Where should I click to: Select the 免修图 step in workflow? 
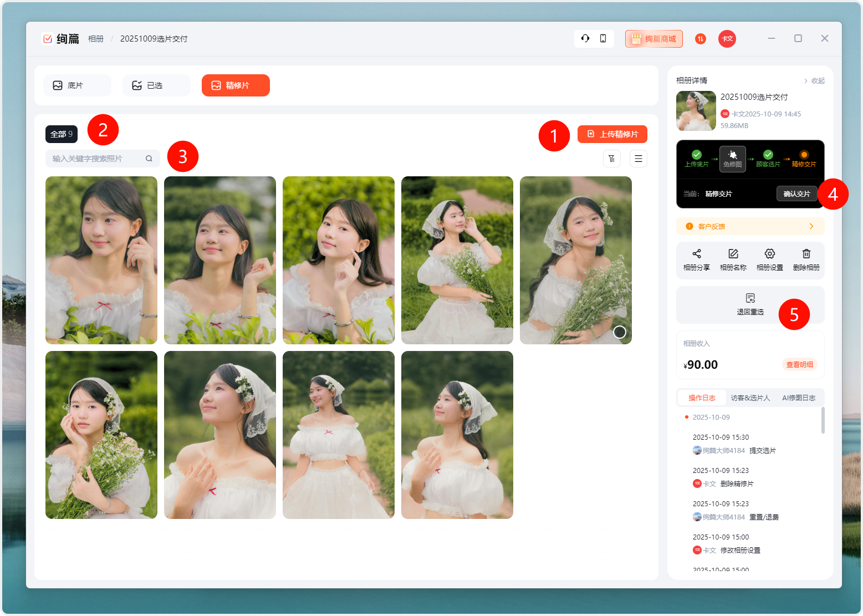pyautogui.click(x=732, y=159)
